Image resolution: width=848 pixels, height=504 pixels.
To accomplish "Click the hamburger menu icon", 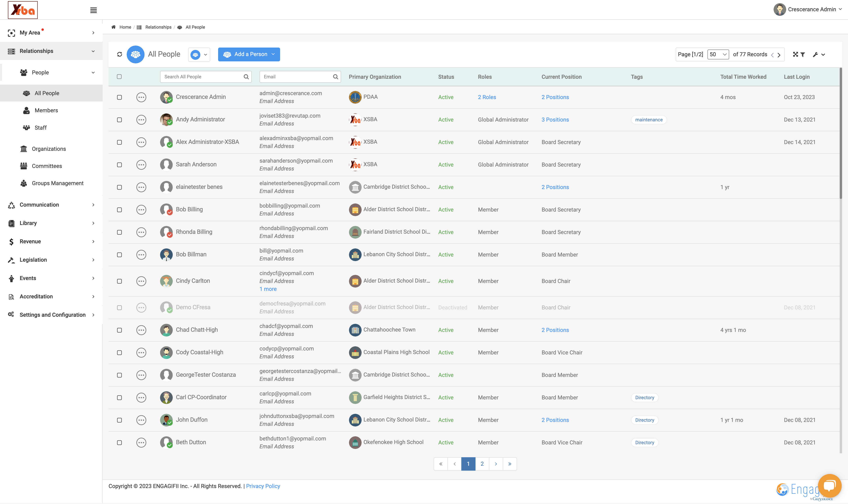I will click(93, 10).
